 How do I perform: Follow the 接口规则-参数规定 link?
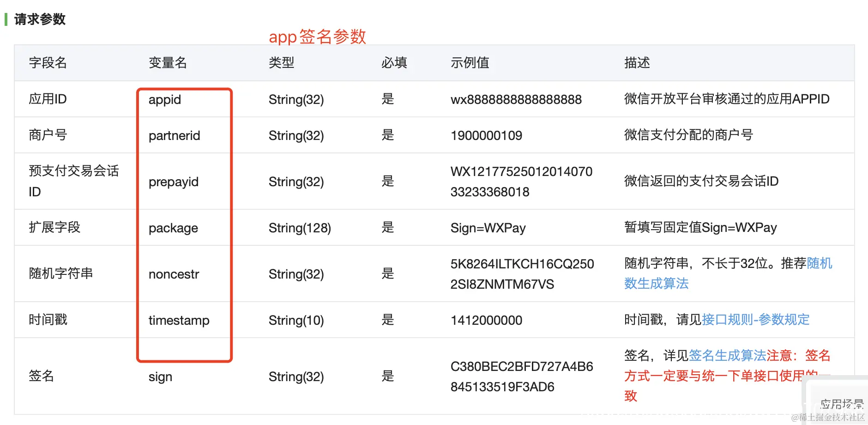755,320
